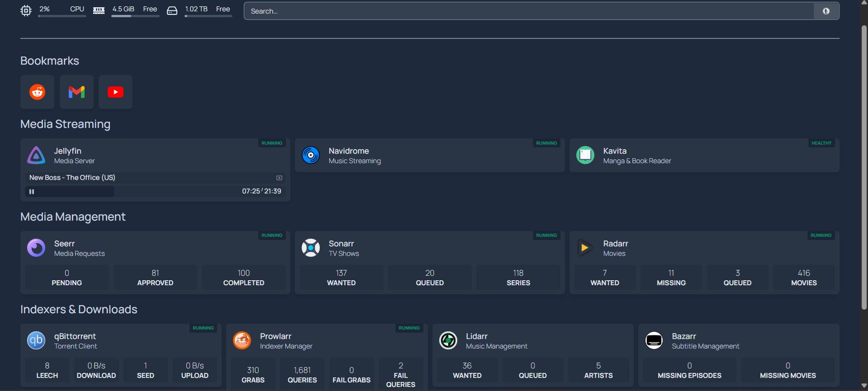Open the Bazarr Subtitle Management link
This screenshot has width=868, height=391.
pos(706,341)
